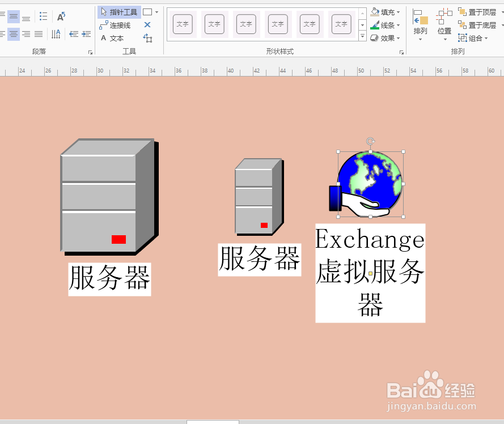Click the globe's bottom-middle selection handle

[x=371, y=217]
